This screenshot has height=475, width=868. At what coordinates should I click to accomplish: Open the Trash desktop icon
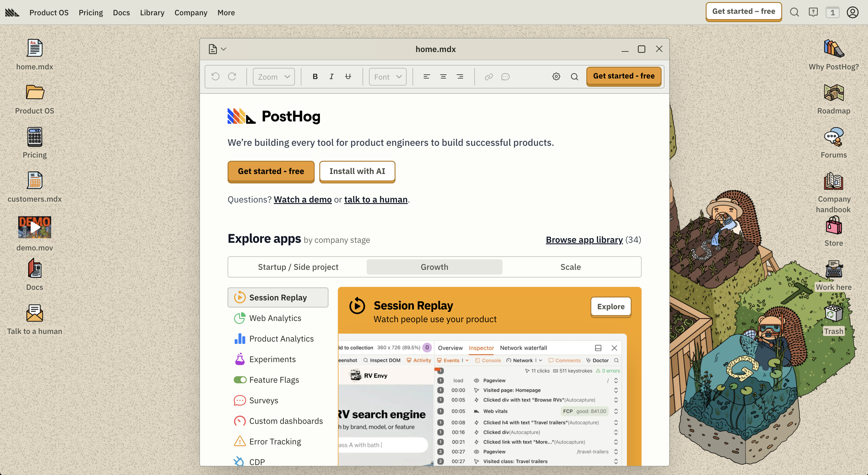coord(833,314)
